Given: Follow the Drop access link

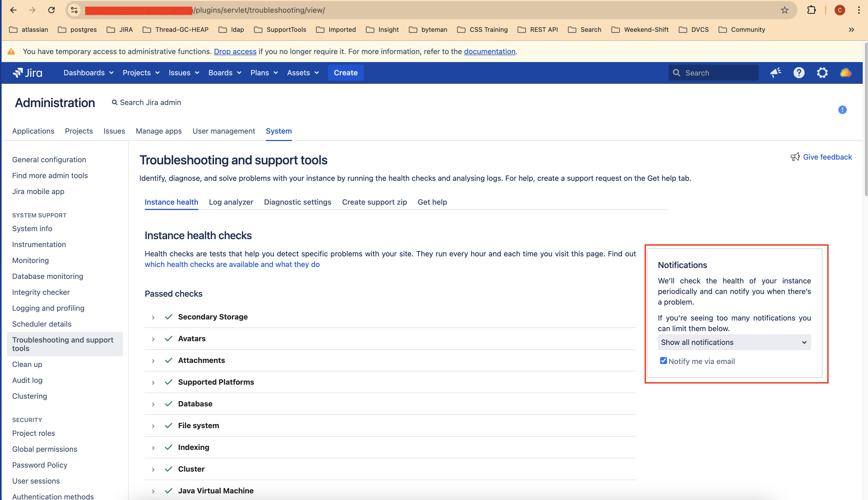Looking at the screenshot, I should coord(235,51).
